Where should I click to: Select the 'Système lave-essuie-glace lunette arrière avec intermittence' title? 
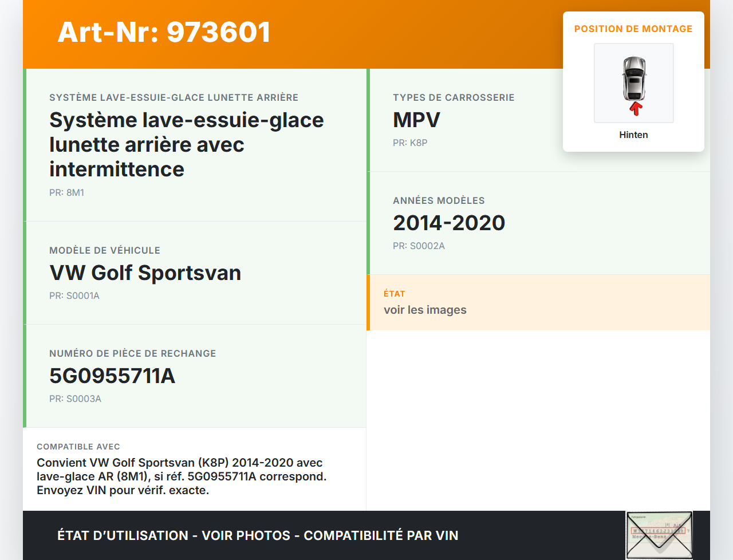(187, 144)
